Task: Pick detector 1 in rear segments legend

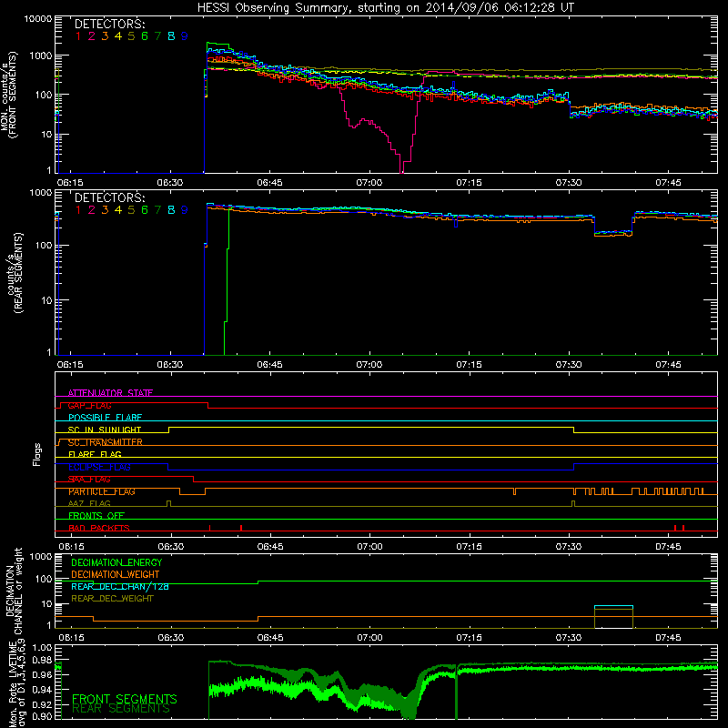Action: (78, 210)
